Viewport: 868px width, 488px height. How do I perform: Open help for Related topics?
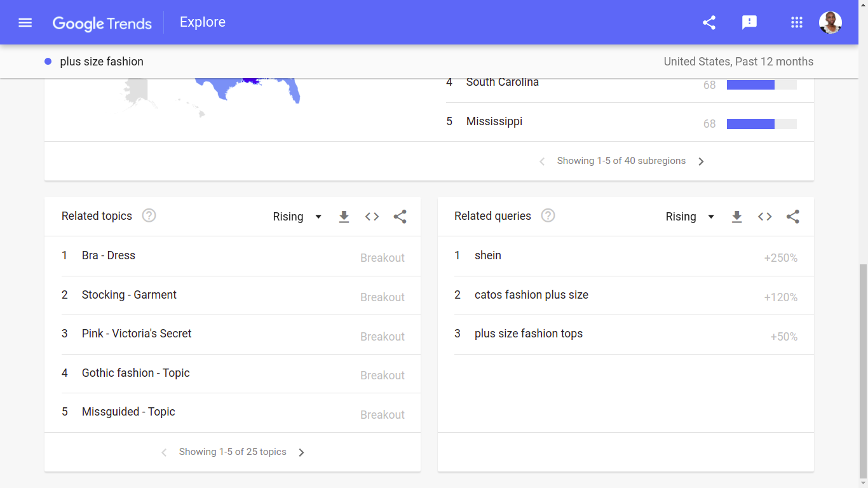click(149, 215)
